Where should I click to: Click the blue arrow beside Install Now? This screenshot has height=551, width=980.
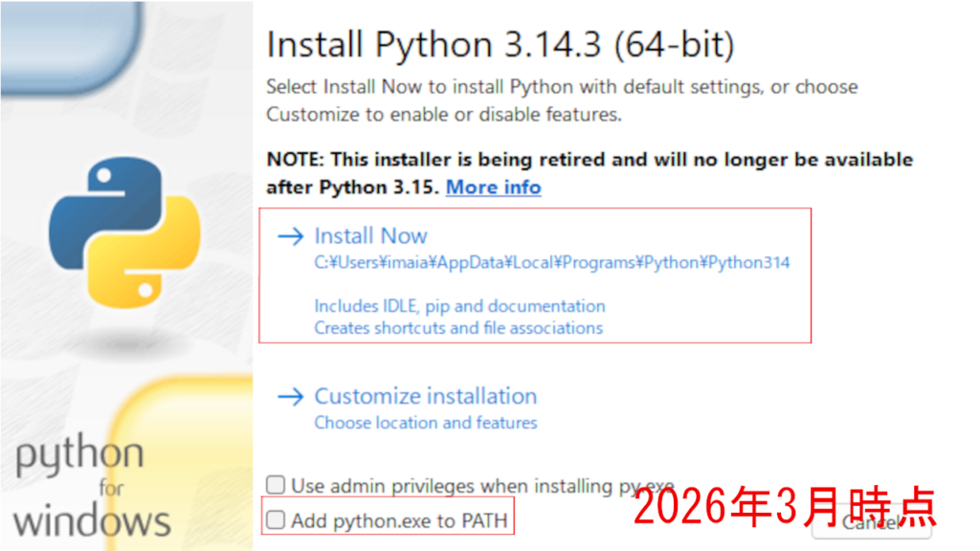click(x=289, y=236)
